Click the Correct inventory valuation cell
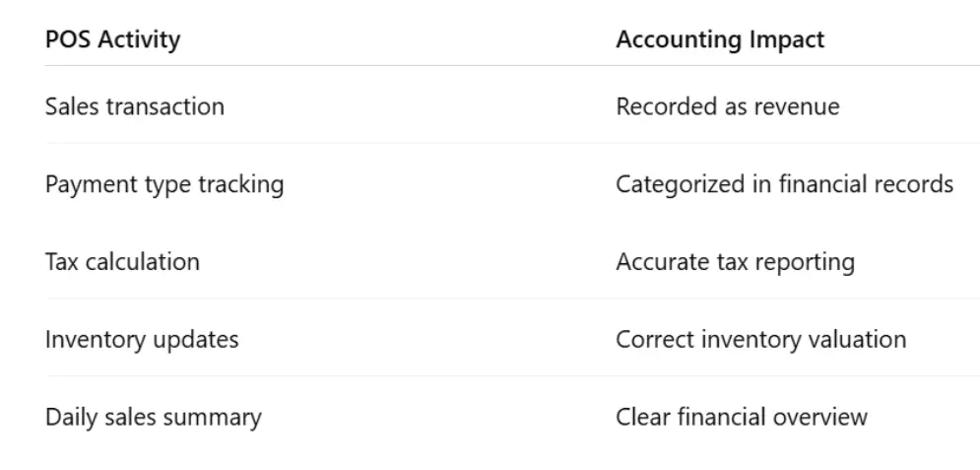 [760, 340]
